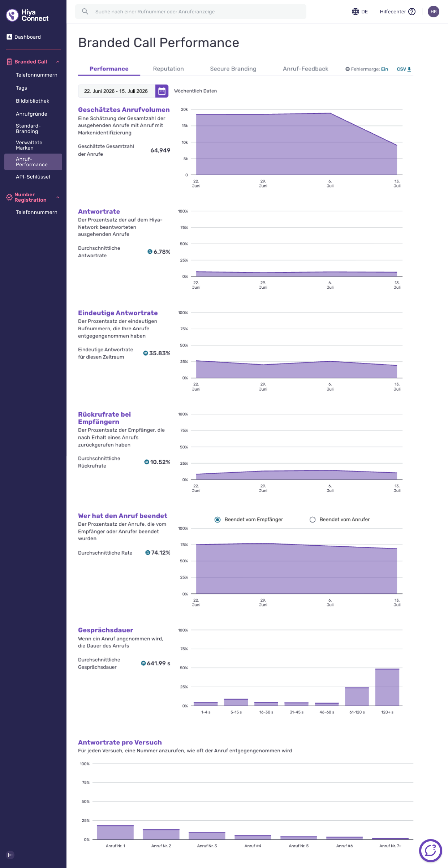Collapse the sidebar with arrow icon
The width and height of the screenshot is (448, 868).
(x=10, y=855)
